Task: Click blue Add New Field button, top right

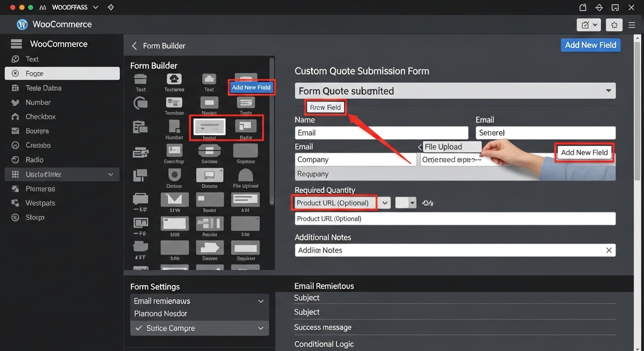Action: point(590,45)
